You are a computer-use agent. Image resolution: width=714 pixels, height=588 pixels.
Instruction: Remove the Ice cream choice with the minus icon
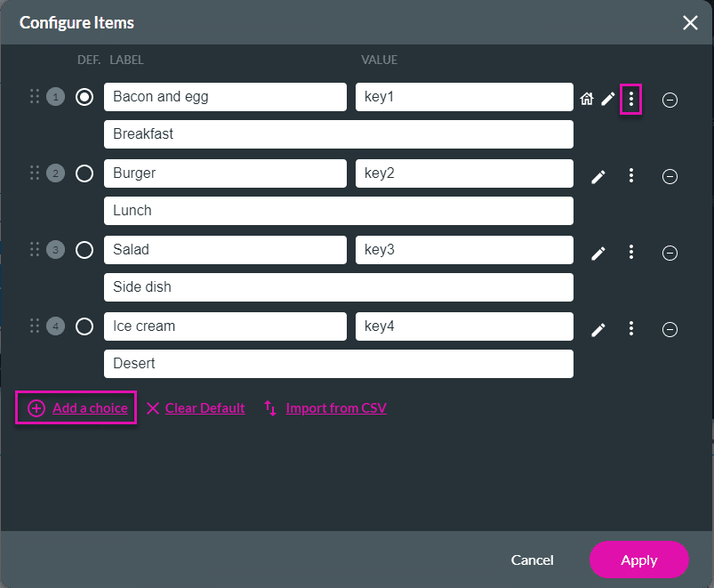[x=670, y=329]
